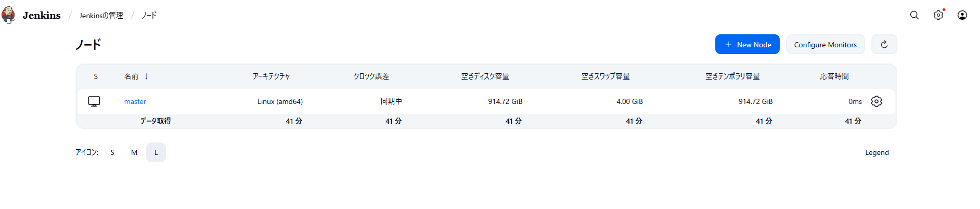Click the Jenkins butler logo icon
The image size is (980, 209).
tap(8, 15)
